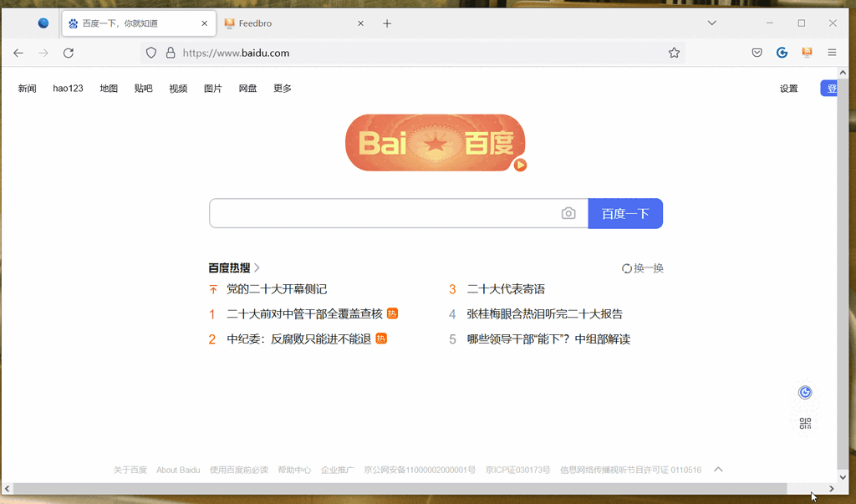
Task: Open 二十大代表寄语 hot search
Action: [x=506, y=289]
